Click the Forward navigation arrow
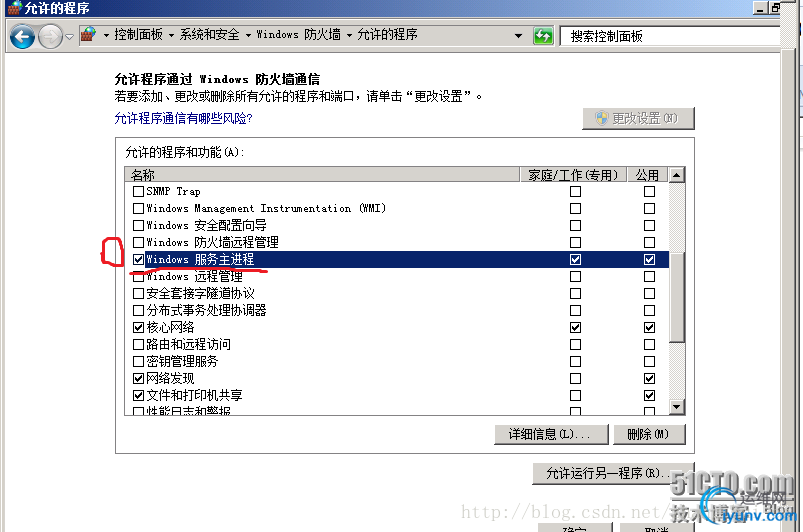Image resolution: width=803 pixels, height=532 pixels. pyautogui.click(x=50, y=36)
